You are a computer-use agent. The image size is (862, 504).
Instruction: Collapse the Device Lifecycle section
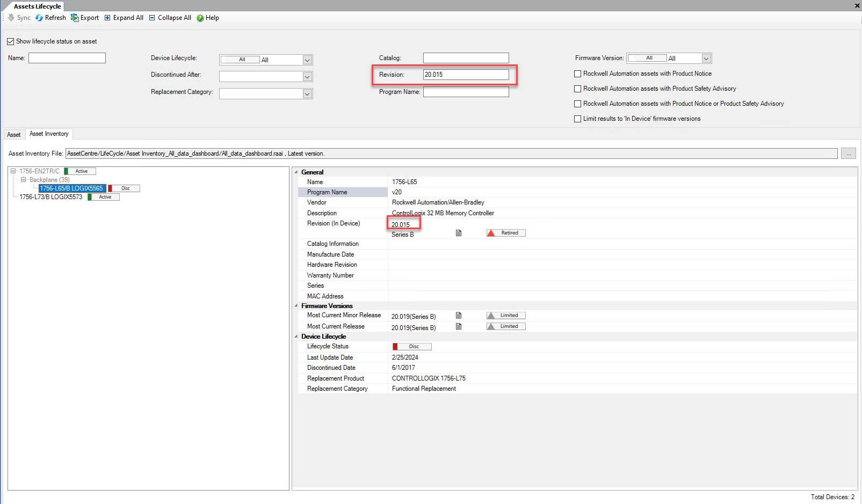point(296,337)
